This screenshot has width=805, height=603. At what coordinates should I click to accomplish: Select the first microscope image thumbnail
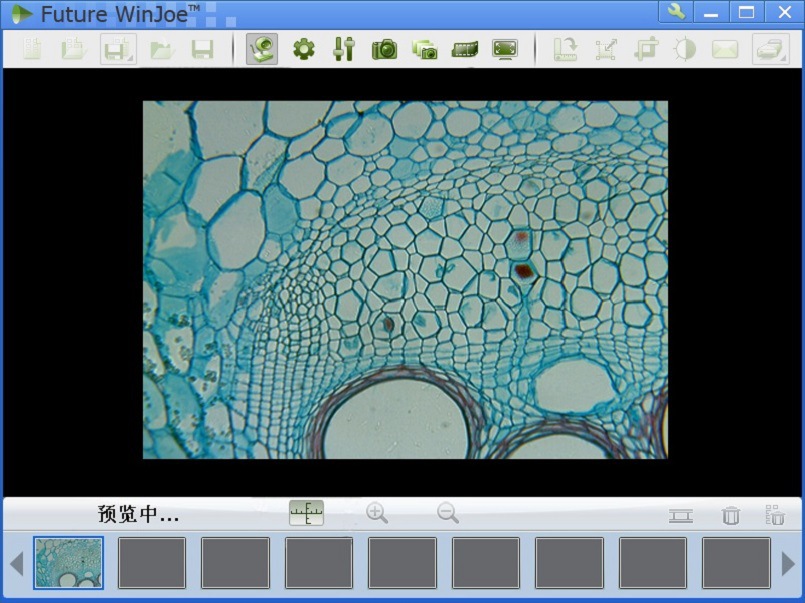(68, 563)
